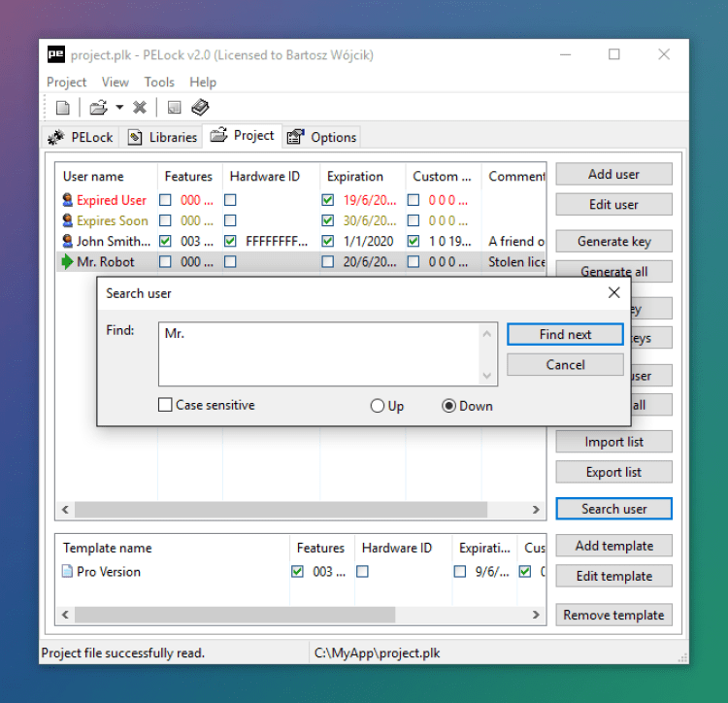The width and height of the screenshot is (728, 703).
Task: Enable the Case sensitive checkbox
Action: [165, 405]
